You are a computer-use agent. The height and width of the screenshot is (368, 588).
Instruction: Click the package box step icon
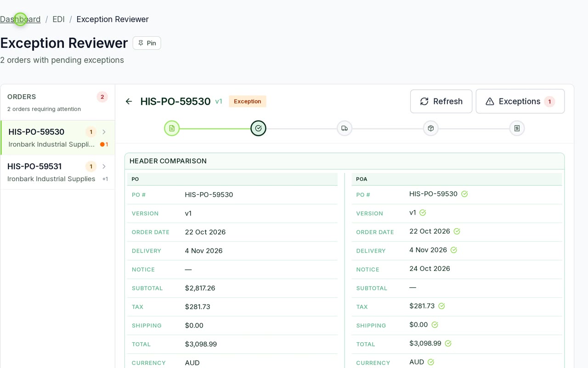click(x=431, y=128)
